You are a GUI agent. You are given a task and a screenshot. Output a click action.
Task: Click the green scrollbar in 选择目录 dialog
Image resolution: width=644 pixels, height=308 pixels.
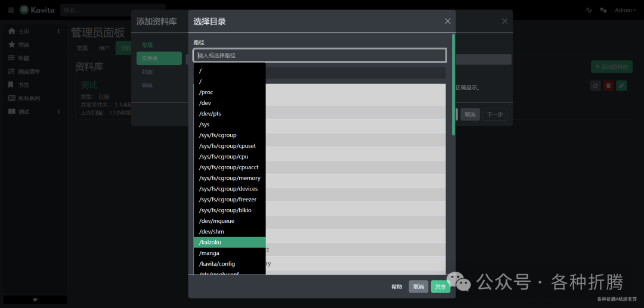453,85
